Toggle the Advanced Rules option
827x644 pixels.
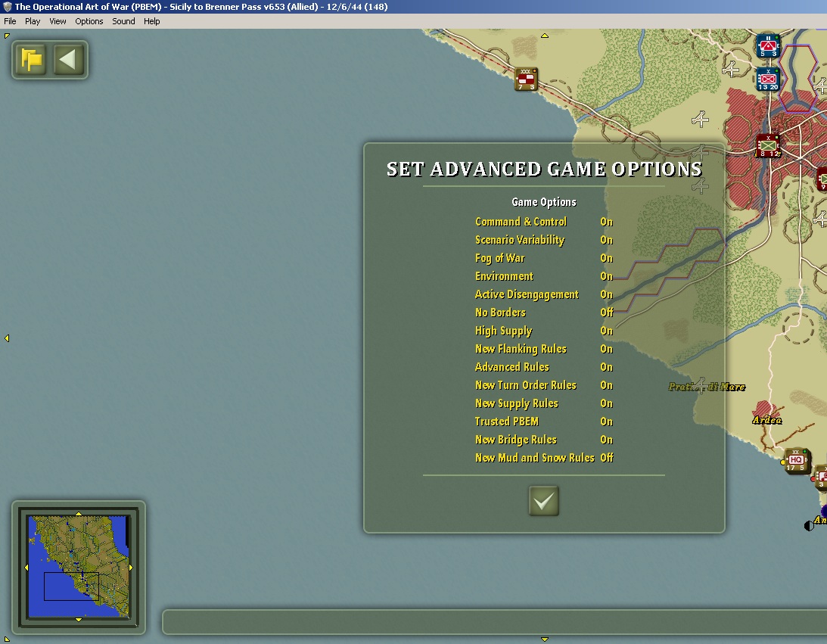click(544, 367)
